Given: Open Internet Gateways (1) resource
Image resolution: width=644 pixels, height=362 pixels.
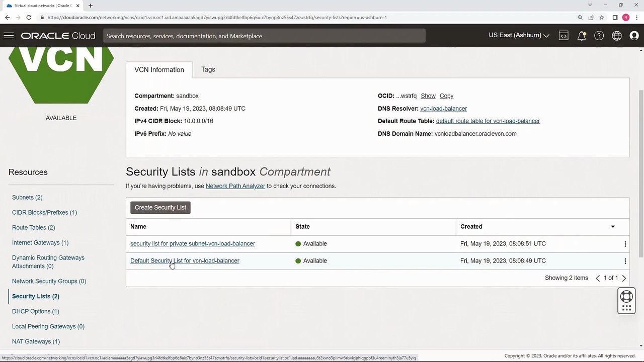Looking at the screenshot, I should pos(40,243).
